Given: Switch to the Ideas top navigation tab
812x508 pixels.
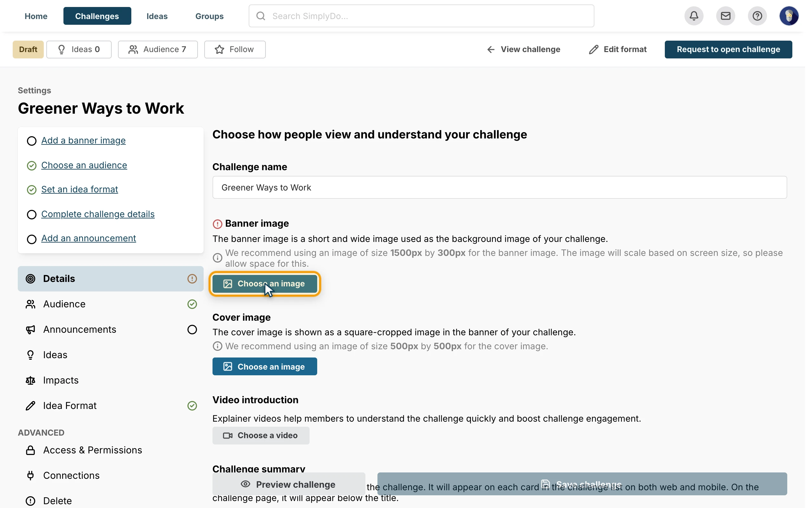Looking at the screenshot, I should (x=157, y=16).
